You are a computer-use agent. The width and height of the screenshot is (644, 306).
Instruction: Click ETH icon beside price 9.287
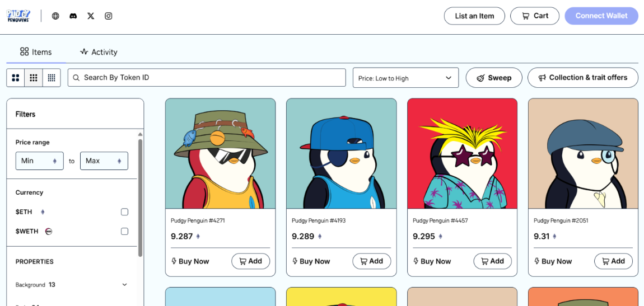(198, 237)
